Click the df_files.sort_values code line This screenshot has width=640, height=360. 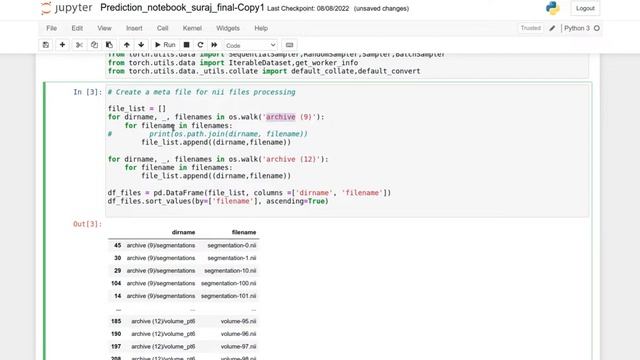218,201
